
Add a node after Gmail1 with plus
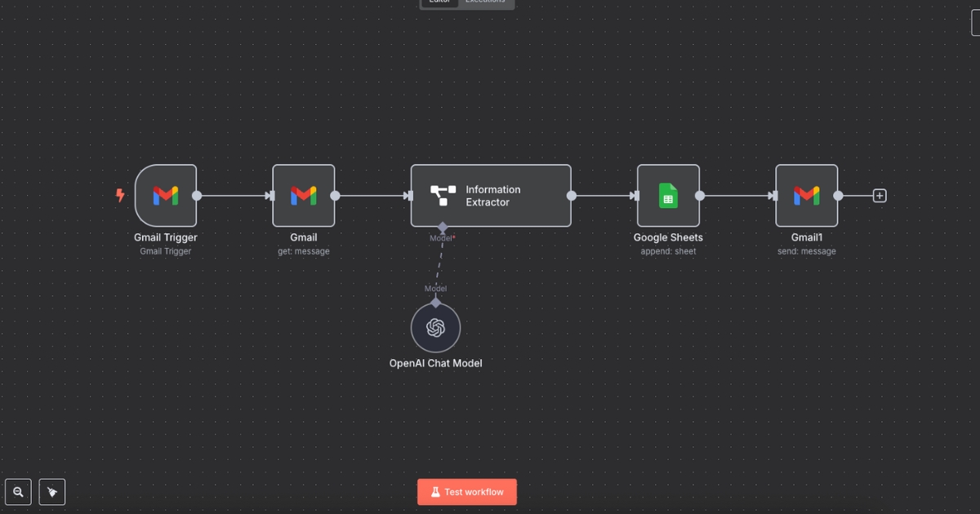[880, 196]
